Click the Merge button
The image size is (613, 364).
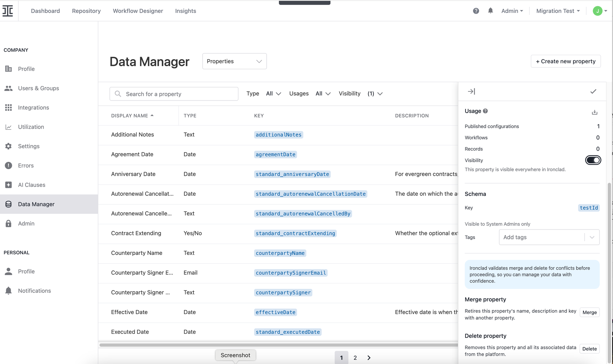pyautogui.click(x=590, y=312)
